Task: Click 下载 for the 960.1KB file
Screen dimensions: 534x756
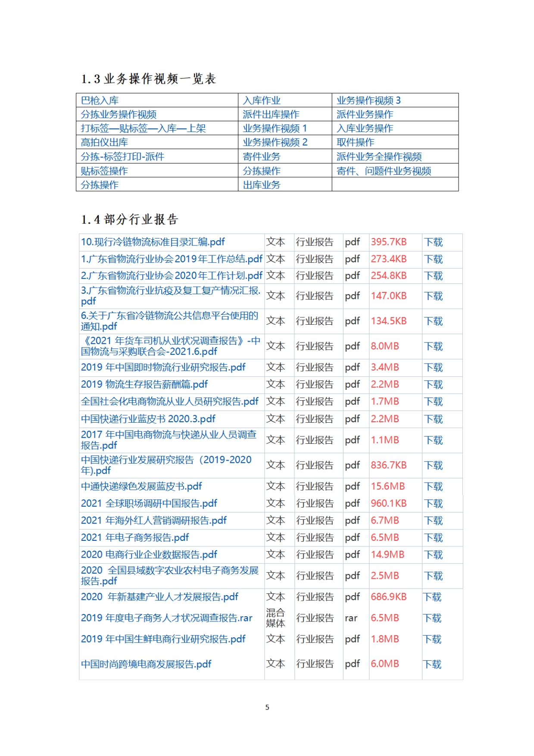Action: tap(433, 503)
